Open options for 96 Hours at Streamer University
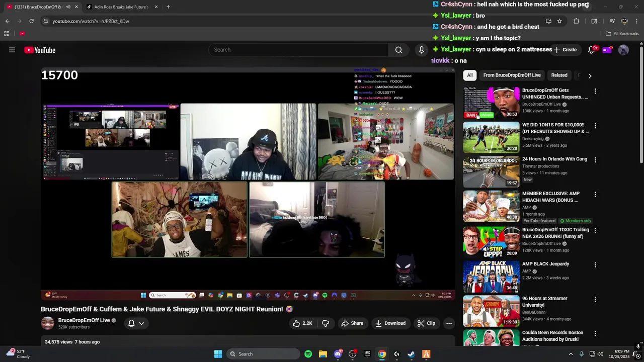Screen dimensions: 644x362 tap(595, 299)
